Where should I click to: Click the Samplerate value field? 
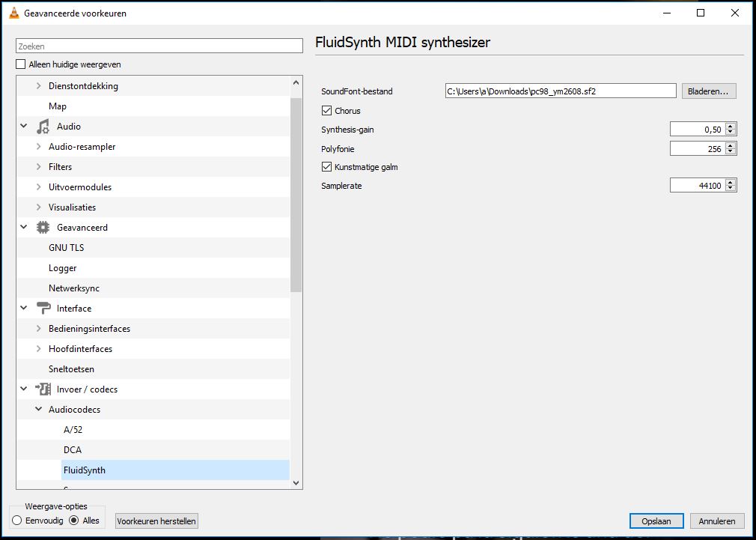(x=698, y=185)
